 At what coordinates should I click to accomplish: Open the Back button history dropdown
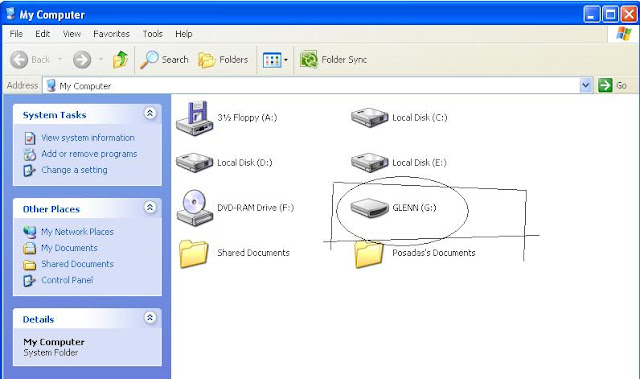coord(60,60)
